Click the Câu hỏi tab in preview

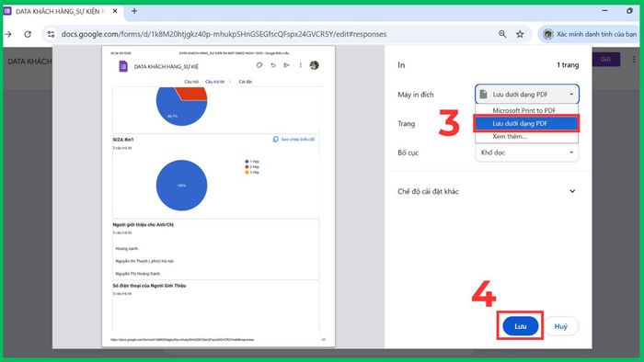tap(191, 82)
